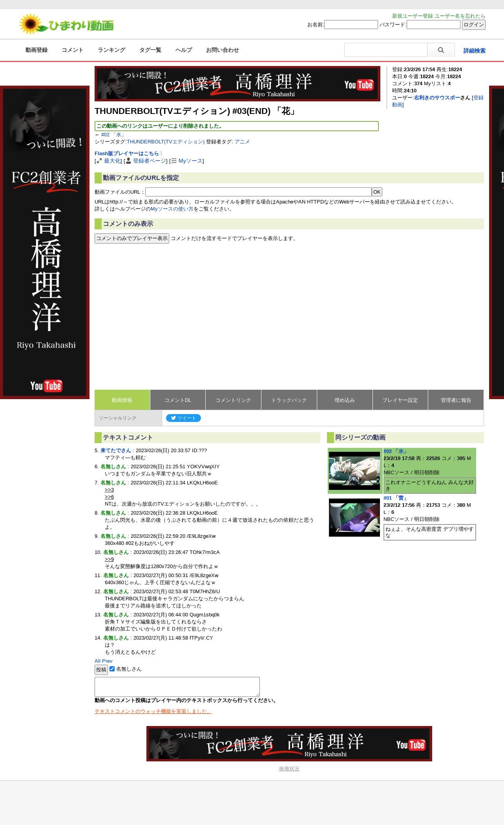Switch to the 管理者に報告 tab
The height and width of the screenshot is (825, 504).
point(456,400)
